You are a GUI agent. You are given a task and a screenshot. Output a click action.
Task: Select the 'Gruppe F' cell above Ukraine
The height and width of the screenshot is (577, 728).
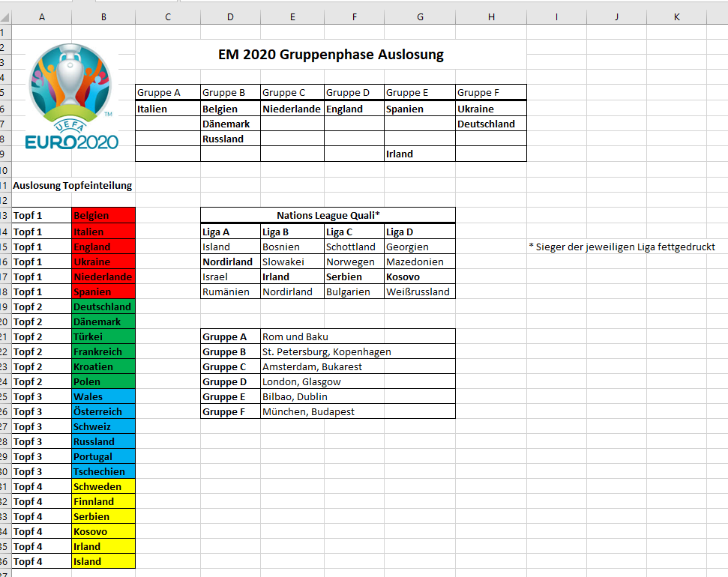[491, 92]
